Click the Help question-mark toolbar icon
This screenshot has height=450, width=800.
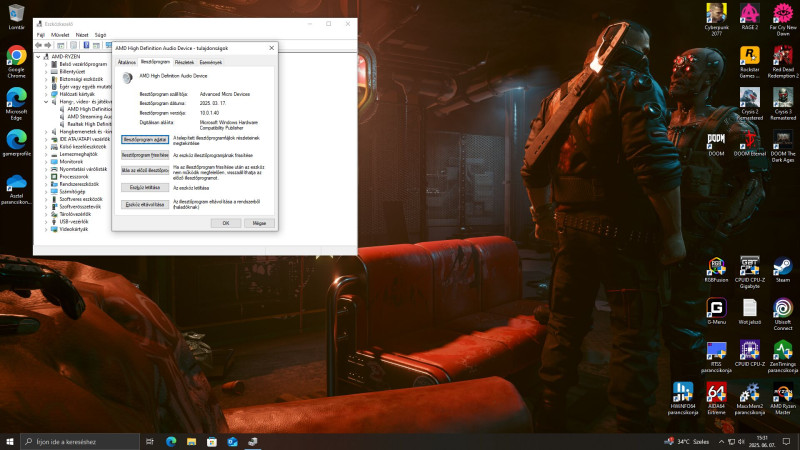point(86,45)
